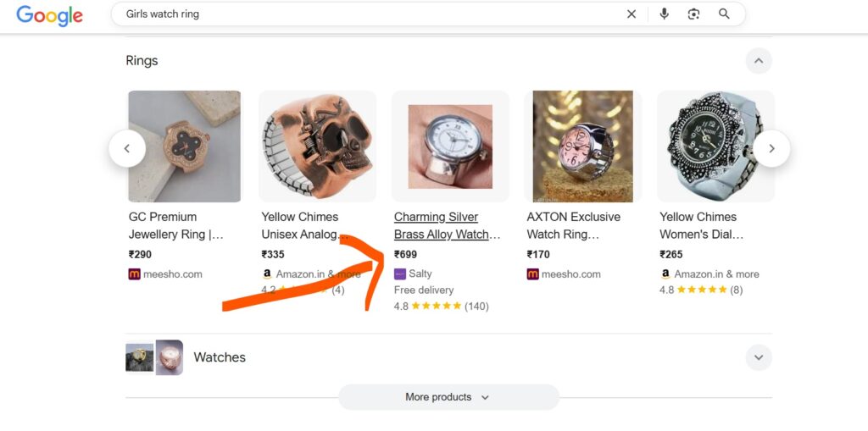Start voice search with microphone icon
The image size is (868, 431).
[665, 14]
